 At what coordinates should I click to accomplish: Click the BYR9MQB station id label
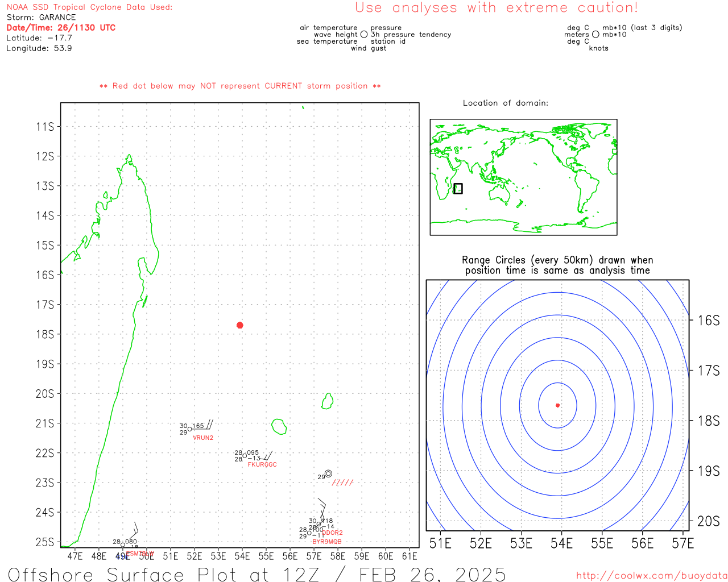click(327, 542)
